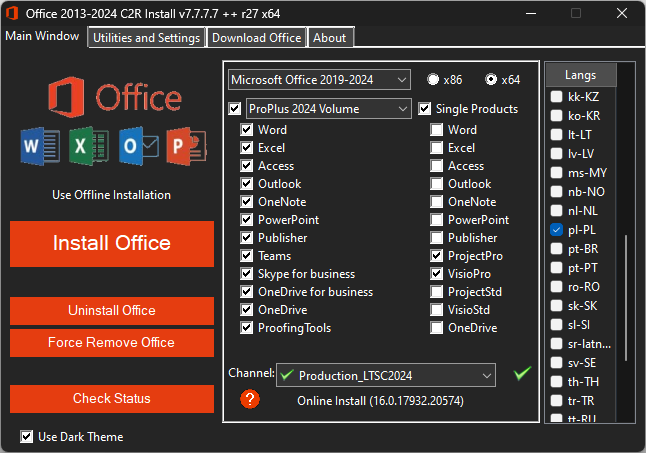Check the sv-SE language
Image resolution: width=646 pixels, height=453 pixels.
coord(556,362)
